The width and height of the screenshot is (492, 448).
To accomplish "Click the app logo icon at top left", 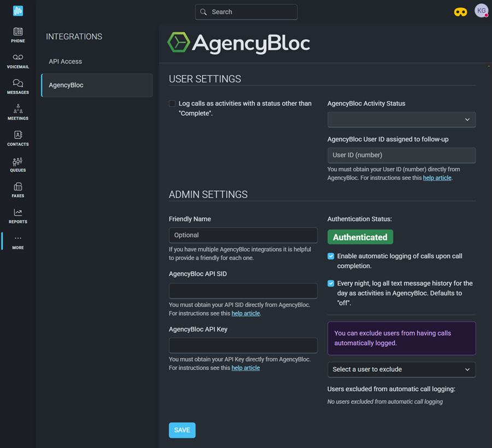I will point(18,11).
